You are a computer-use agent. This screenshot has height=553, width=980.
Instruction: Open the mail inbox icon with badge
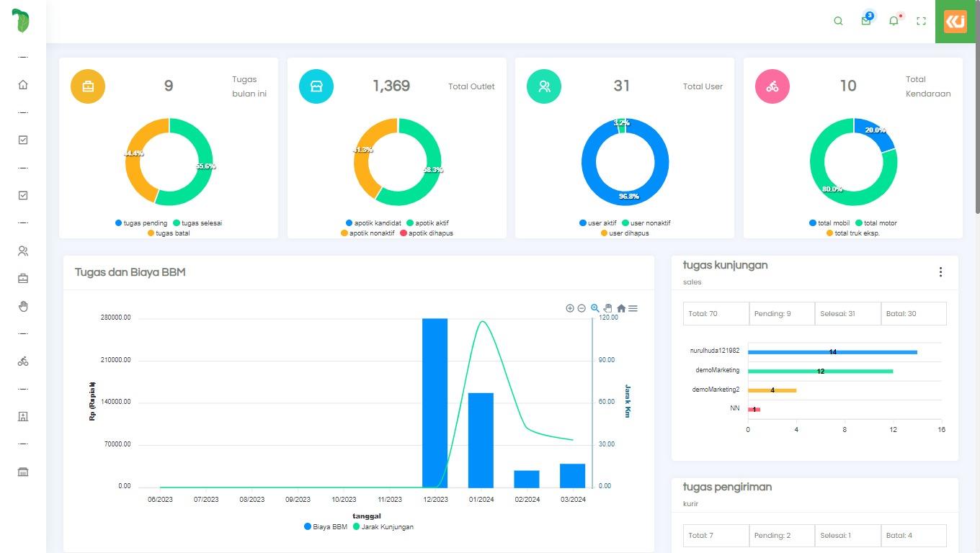866,22
